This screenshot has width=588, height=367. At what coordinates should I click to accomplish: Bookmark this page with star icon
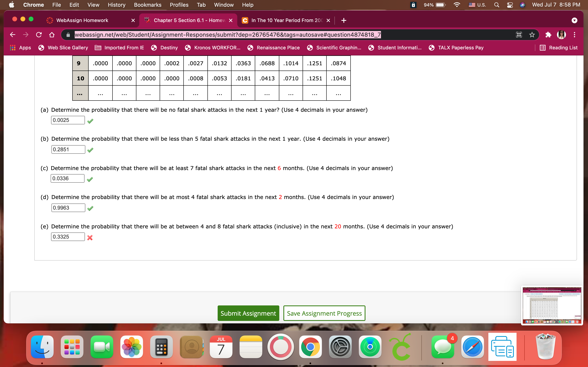point(532,35)
